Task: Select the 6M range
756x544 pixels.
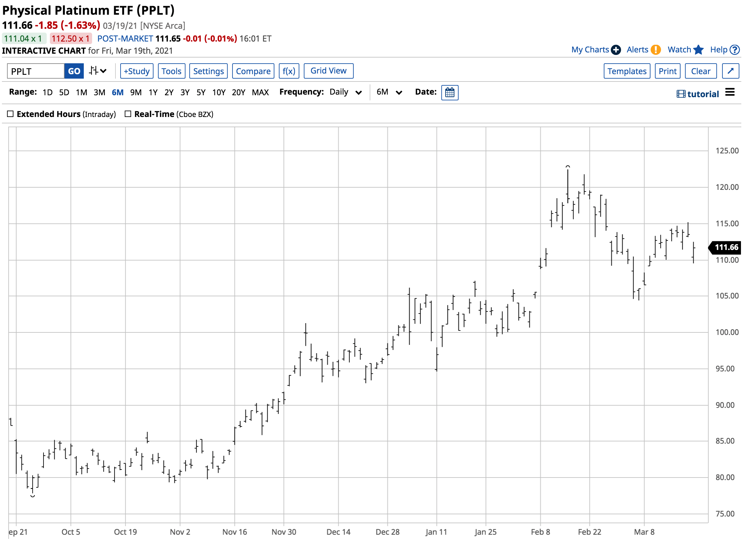Action: (118, 93)
